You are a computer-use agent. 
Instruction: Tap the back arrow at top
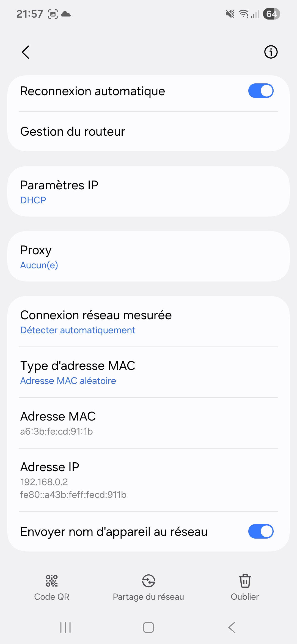(26, 52)
